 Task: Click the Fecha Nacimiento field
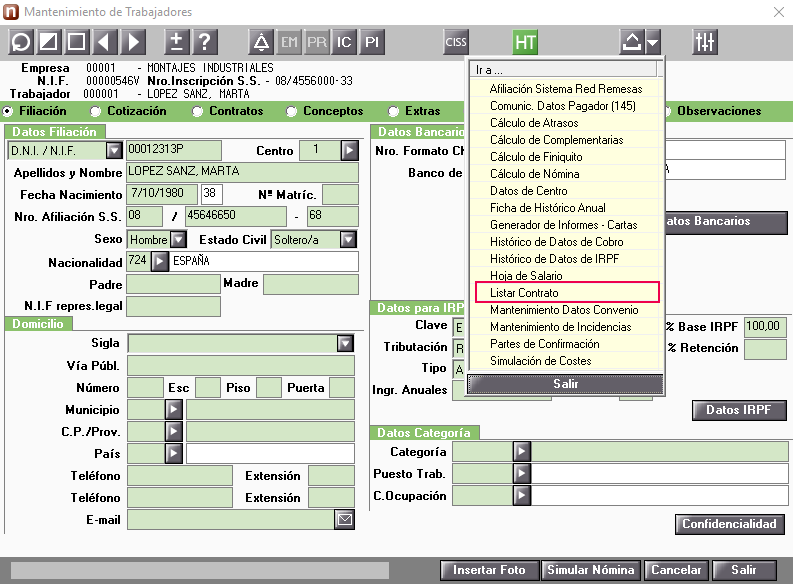point(162,194)
